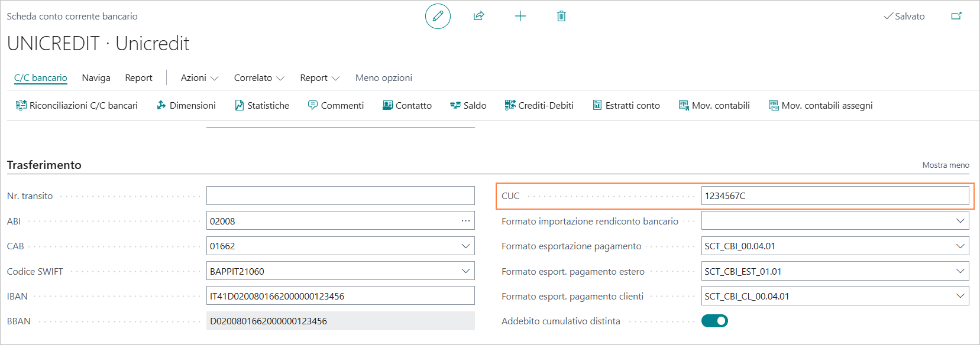980x345 pixels.
Task: Click Meno opzioni
Action: pos(384,78)
